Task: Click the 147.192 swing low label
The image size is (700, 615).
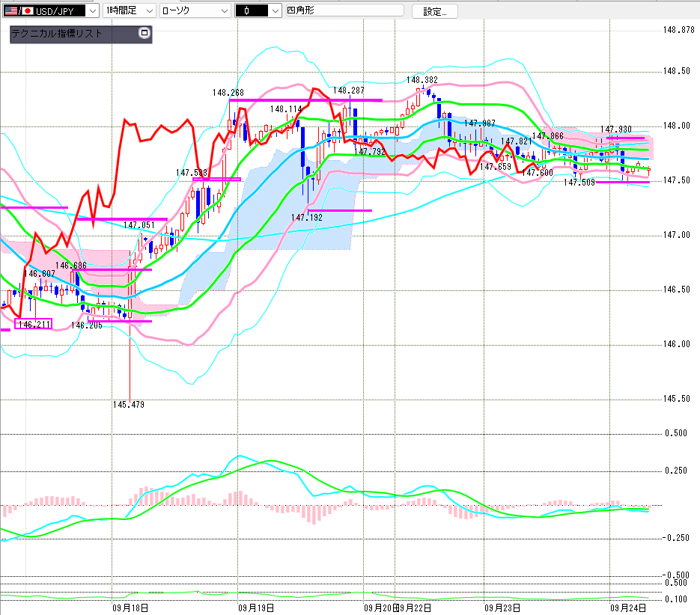Action: tap(306, 217)
